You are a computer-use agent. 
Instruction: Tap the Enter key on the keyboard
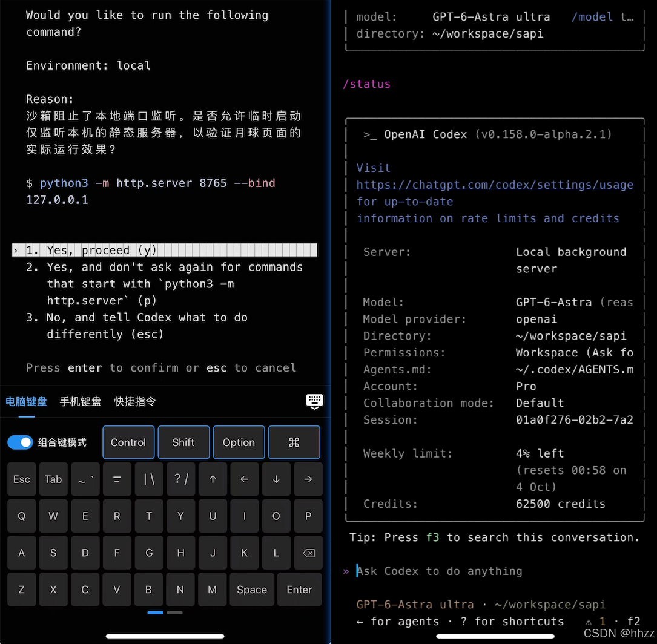click(x=299, y=590)
